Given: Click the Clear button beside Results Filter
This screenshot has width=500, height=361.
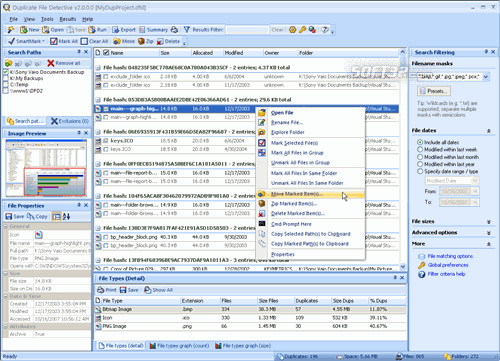Looking at the screenshot, I should pyautogui.click(x=277, y=30).
